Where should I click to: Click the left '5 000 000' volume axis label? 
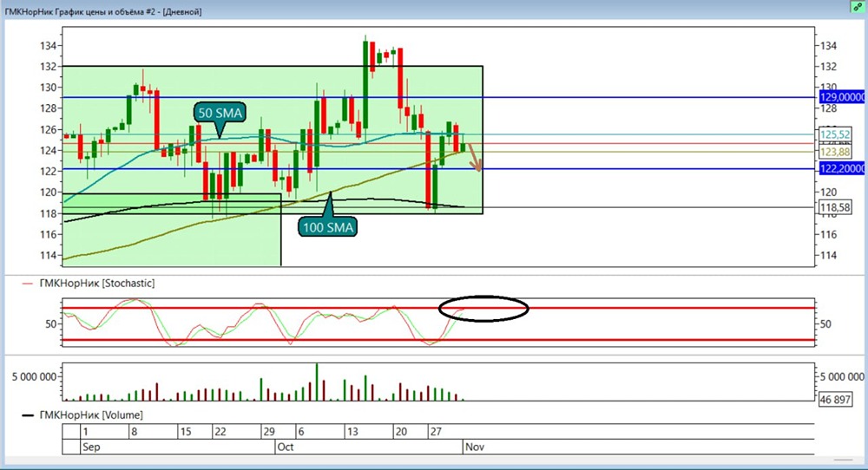(35, 377)
